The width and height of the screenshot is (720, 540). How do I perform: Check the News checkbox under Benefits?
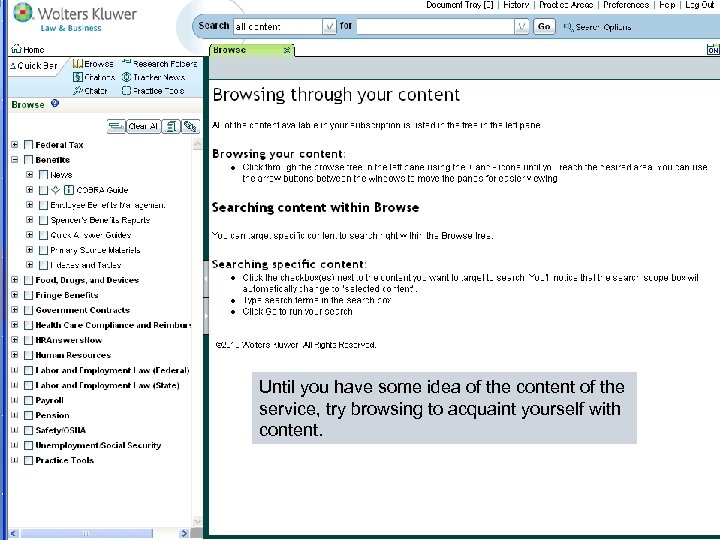(43, 174)
